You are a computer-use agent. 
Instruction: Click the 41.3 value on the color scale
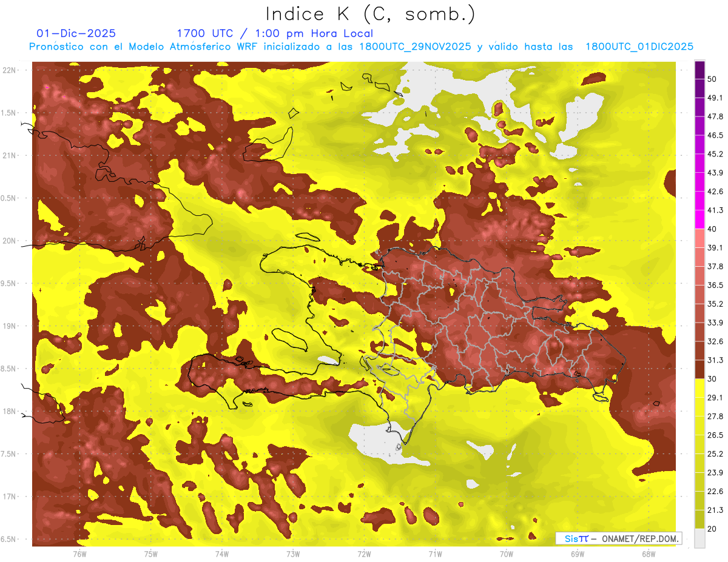715,210
